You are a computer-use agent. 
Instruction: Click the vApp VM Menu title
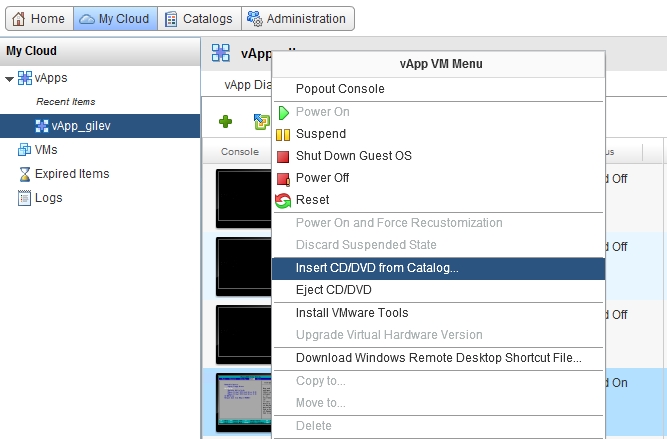point(441,64)
